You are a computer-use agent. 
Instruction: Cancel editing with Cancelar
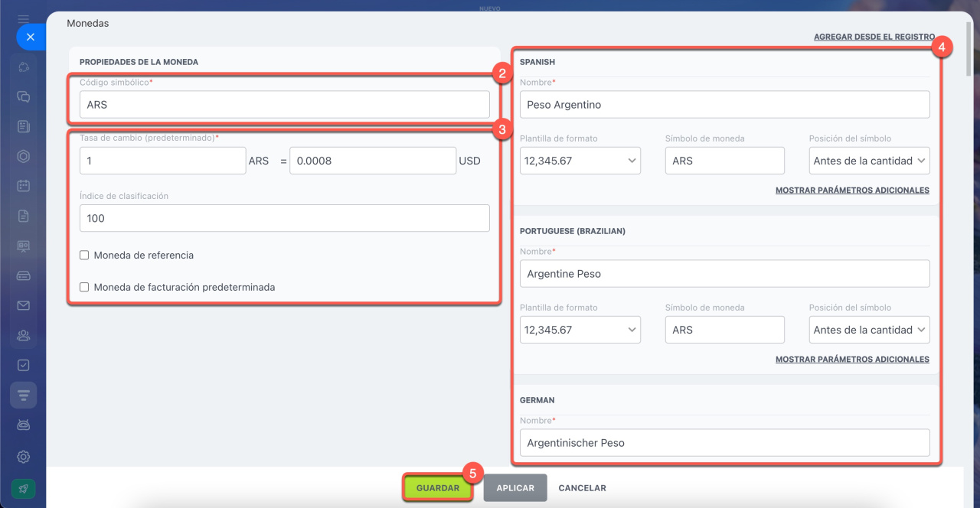pos(582,488)
